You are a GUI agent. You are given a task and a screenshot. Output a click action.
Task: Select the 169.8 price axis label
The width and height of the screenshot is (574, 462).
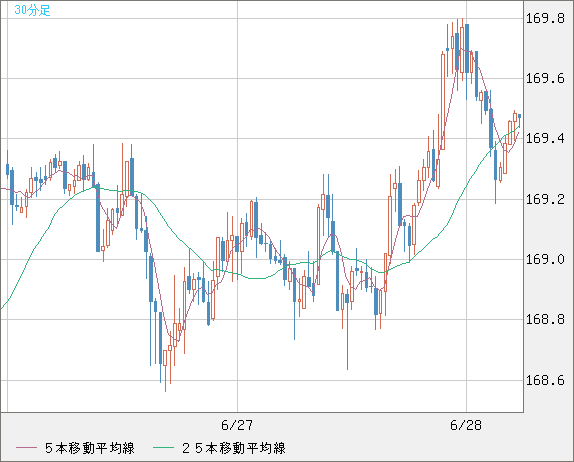[x=545, y=18]
